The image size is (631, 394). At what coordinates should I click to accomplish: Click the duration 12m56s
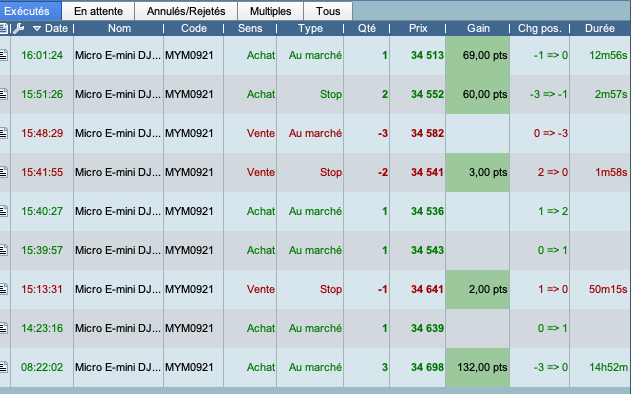click(608, 55)
